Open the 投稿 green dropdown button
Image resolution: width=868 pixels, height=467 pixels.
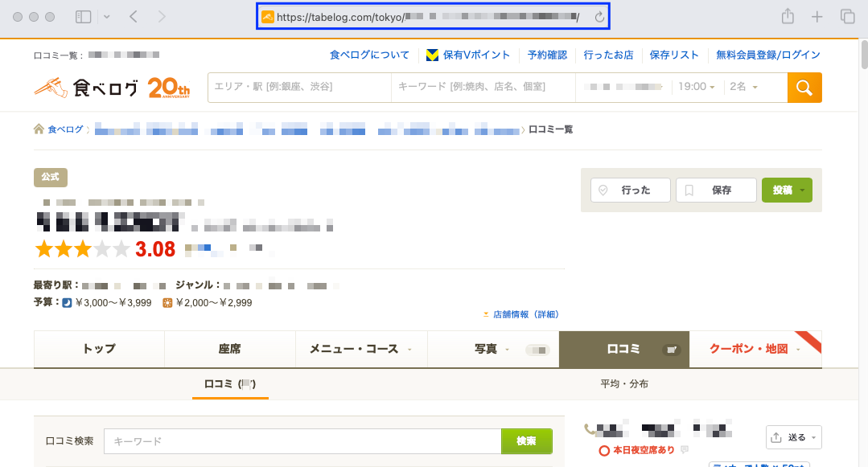(x=787, y=190)
